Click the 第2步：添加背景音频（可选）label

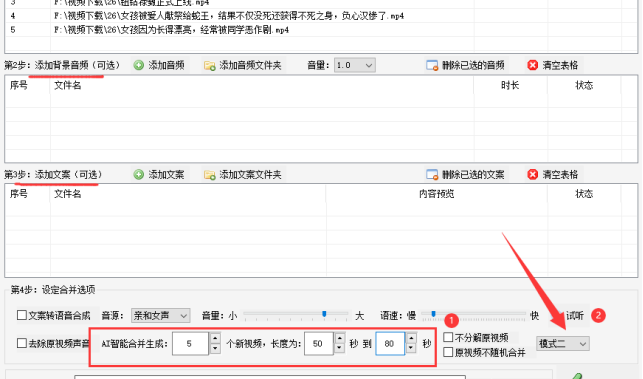[62, 65]
